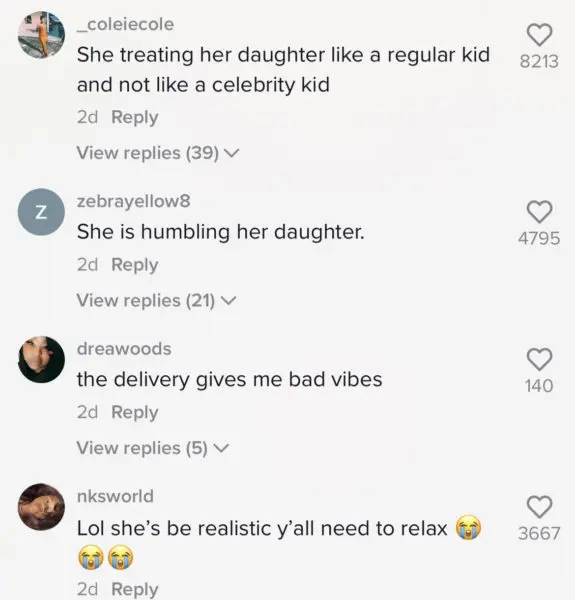This screenshot has width=575, height=600.
Task: Open dreawoods' profile avatar
Action: [41, 359]
